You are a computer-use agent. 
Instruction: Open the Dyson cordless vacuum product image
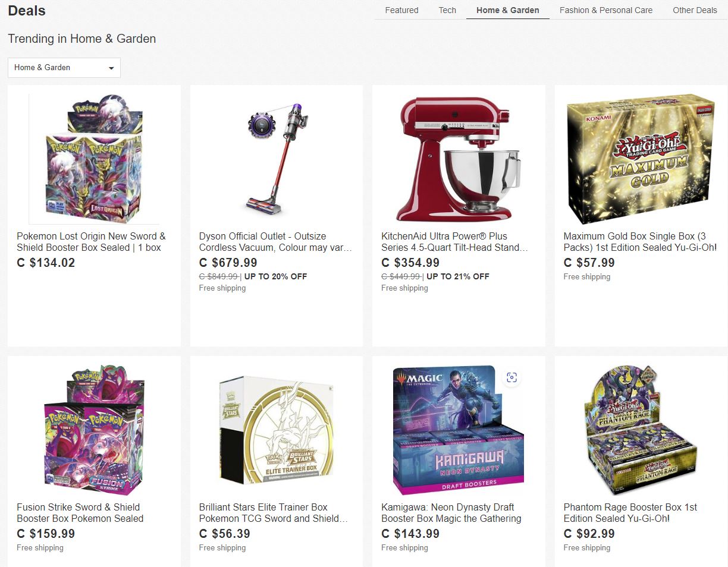[277, 159]
